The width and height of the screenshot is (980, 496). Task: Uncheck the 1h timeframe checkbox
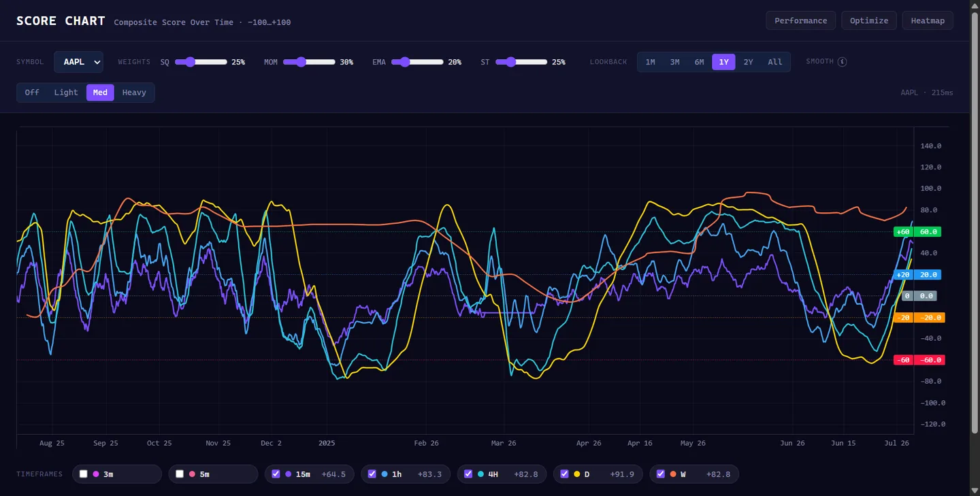point(372,474)
